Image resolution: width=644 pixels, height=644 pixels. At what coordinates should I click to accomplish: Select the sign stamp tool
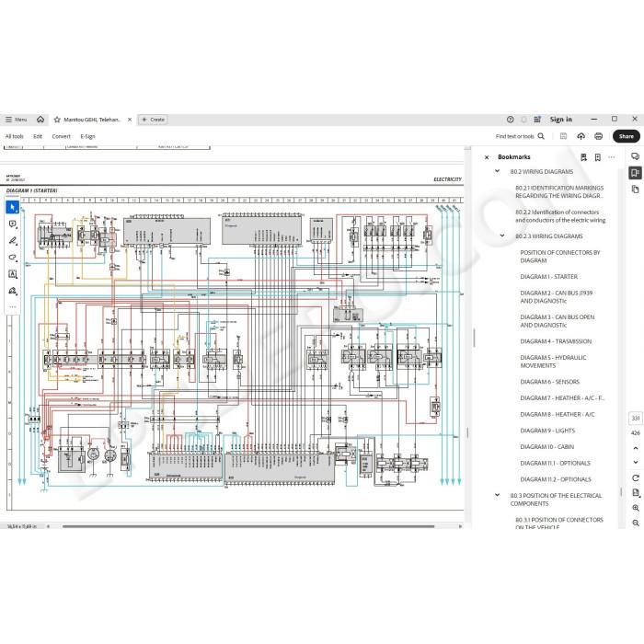coord(12,291)
